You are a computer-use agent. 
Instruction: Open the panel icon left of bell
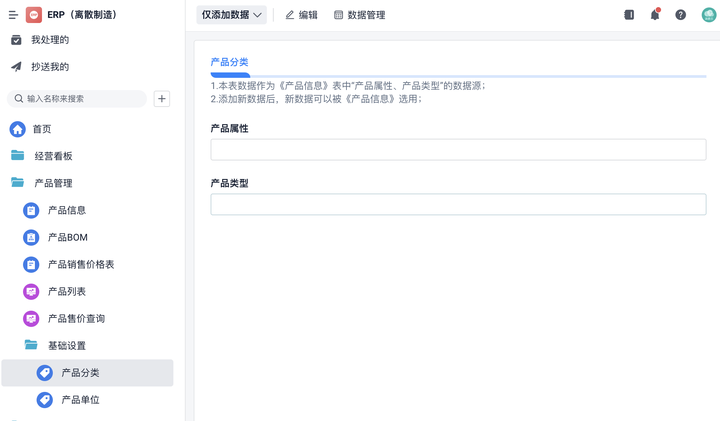[x=629, y=15]
